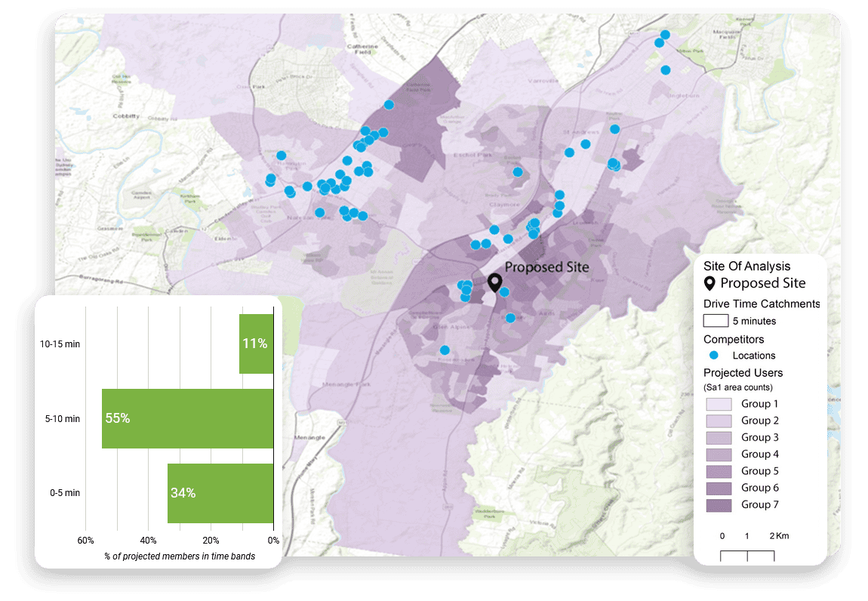The height and width of the screenshot is (601, 868).
Task: Click the map scale bar
Action: pyautogui.click(x=747, y=556)
